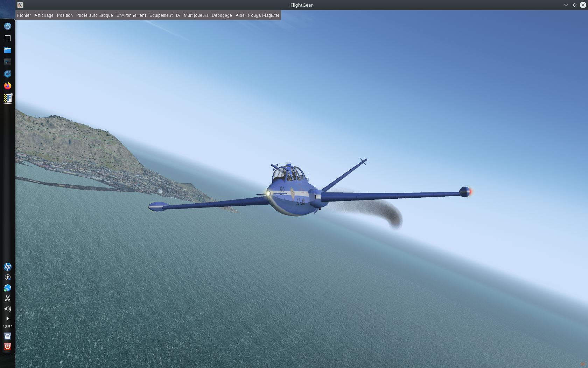
Task: Open the Multijoueurs menu
Action: point(196,15)
